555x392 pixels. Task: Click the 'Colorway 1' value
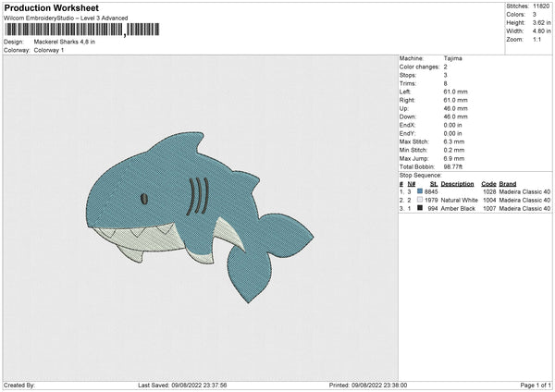pos(49,50)
